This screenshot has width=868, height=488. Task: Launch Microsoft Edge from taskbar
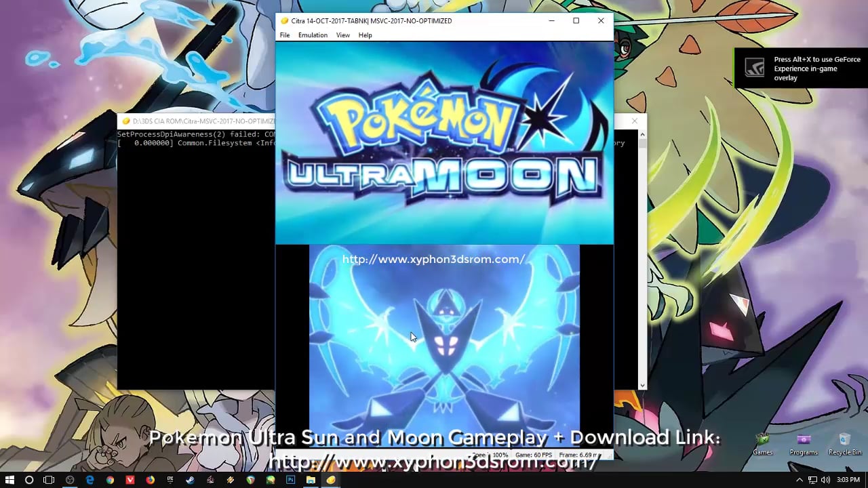[90, 480]
